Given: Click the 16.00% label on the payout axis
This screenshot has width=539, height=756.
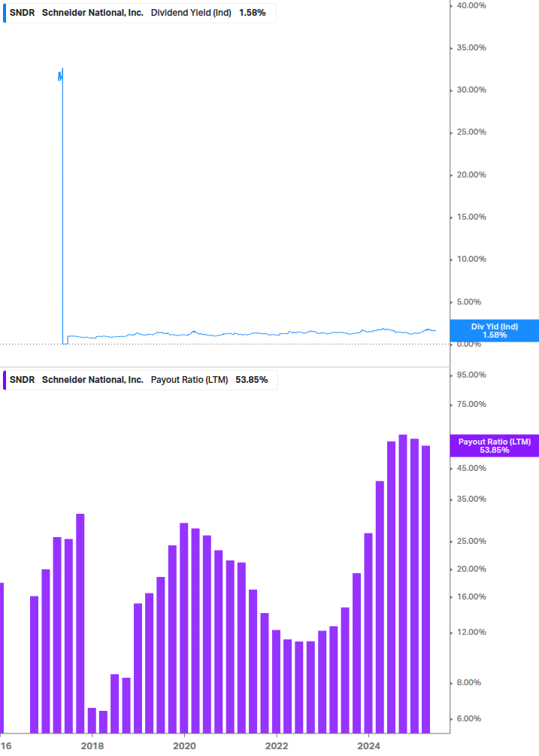Looking at the screenshot, I should point(471,597).
